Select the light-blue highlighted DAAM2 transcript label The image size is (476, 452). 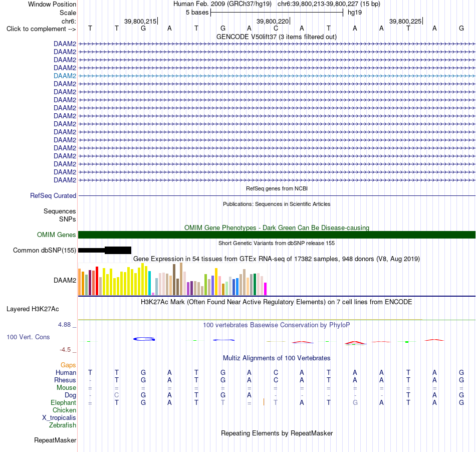pyautogui.click(x=65, y=76)
